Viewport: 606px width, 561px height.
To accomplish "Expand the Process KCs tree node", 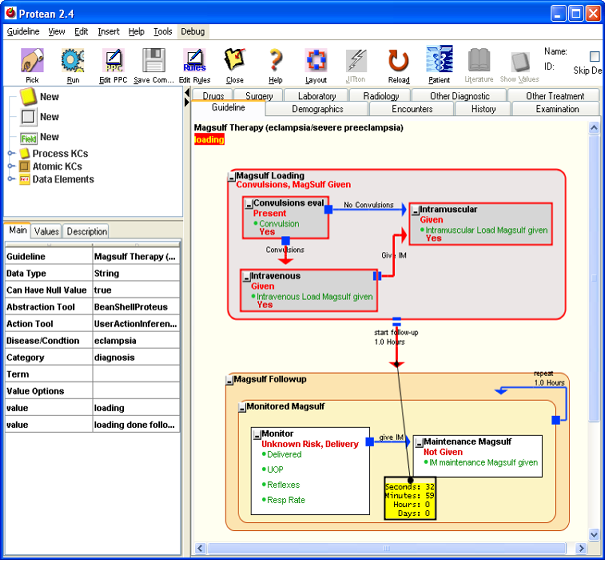I will pyautogui.click(x=12, y=153).
